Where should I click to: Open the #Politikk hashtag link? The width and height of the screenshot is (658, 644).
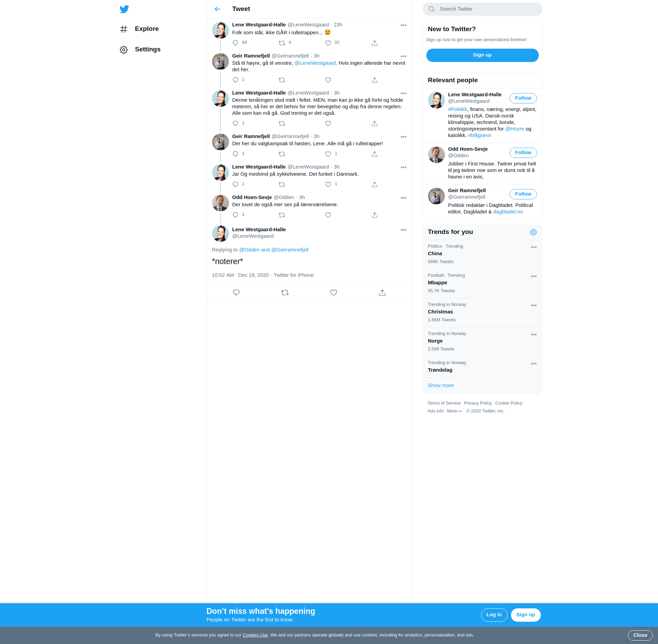pyautogui.click(x=458, y=109)
